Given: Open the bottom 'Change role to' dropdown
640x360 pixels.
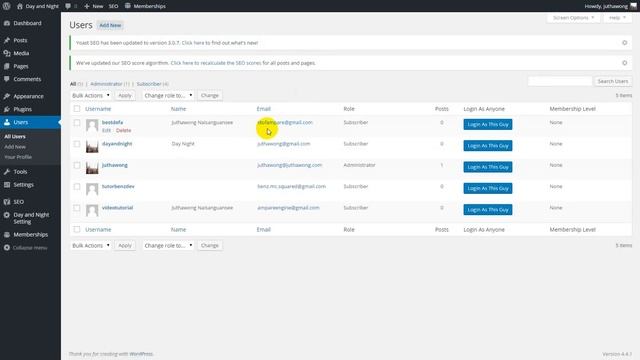Looking at the screenshot, I should pyautogui.click(x=168, y=246).
